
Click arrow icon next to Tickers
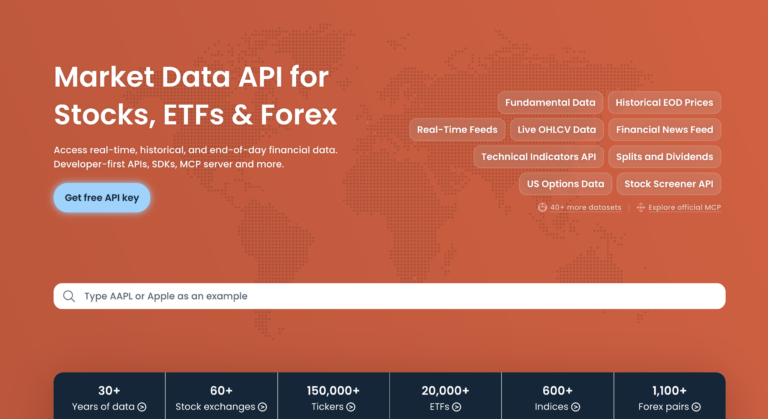tap(351, 407)
